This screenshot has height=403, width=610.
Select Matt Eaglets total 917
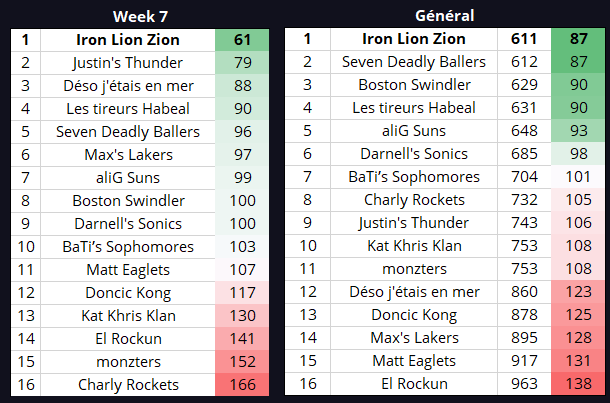click(x=524, y=361)
